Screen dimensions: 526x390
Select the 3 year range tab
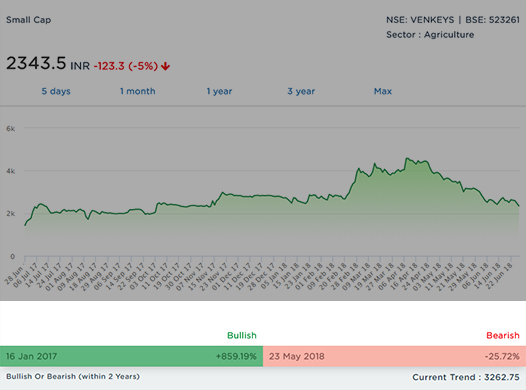click(x=301, y=91)
